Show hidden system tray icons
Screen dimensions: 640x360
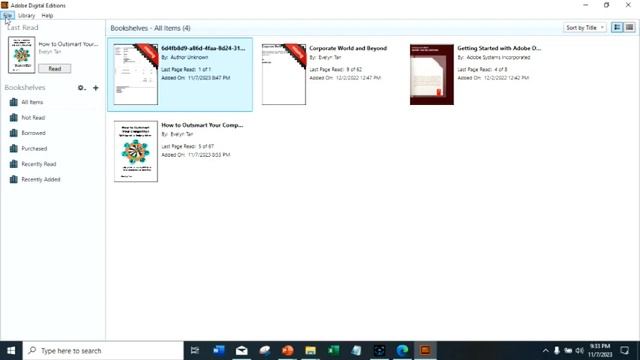point(545,351)
